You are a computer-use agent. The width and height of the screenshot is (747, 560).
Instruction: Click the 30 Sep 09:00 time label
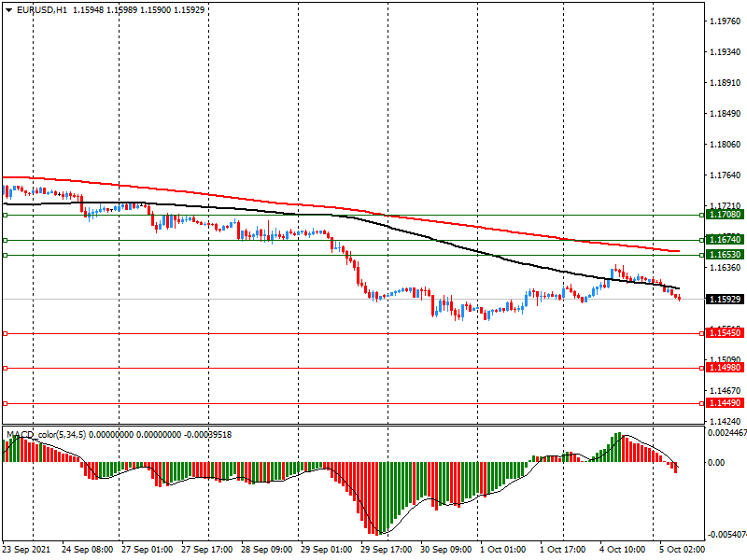click(x=446, y=550)
